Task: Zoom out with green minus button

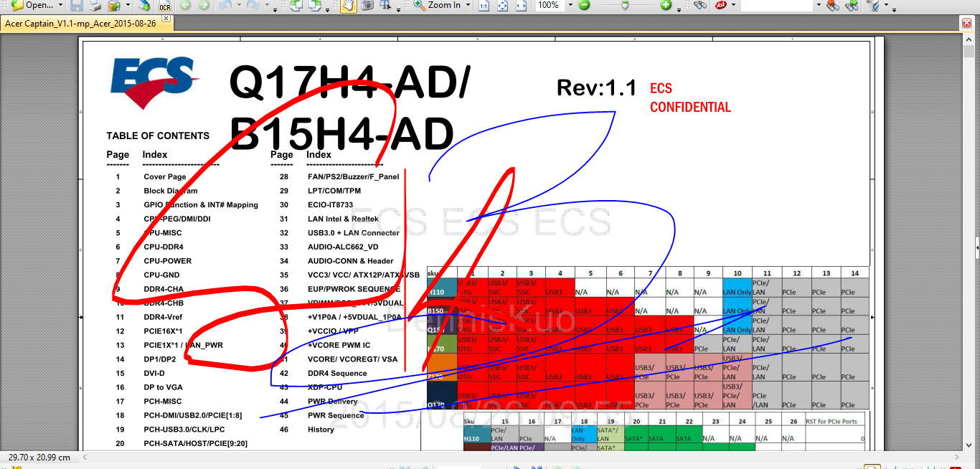Action: coord(584,5)
